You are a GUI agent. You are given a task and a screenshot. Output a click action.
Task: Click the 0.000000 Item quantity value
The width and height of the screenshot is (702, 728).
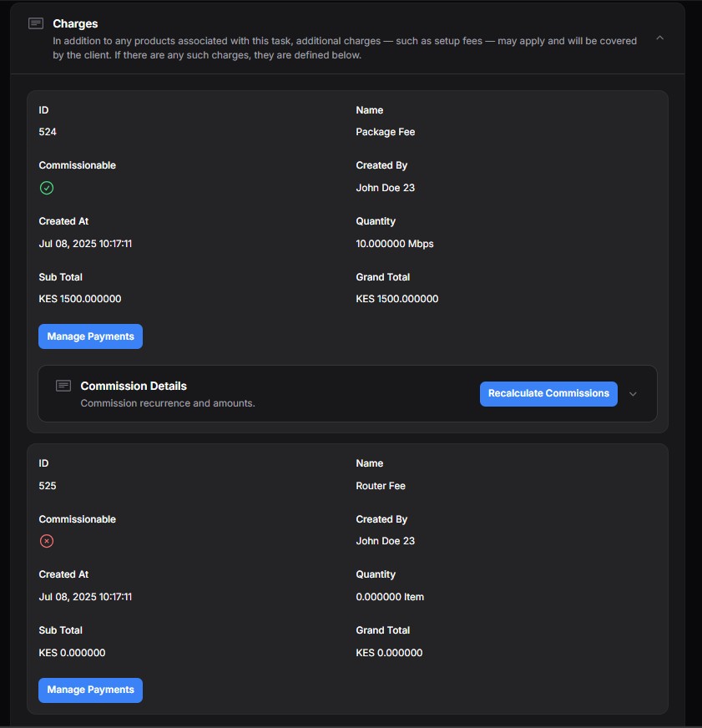pos(390,597)
